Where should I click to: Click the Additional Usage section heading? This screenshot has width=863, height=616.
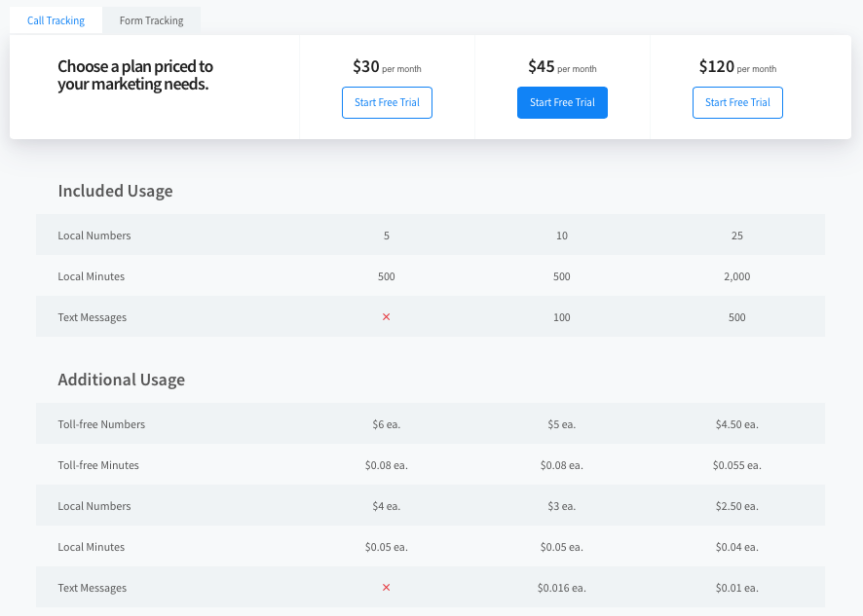[x=121, y=380]
